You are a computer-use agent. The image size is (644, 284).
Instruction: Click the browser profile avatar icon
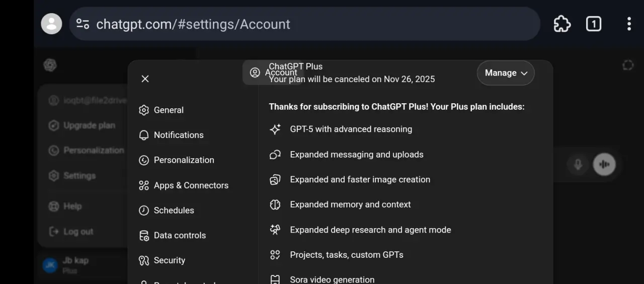click(51, 24)
